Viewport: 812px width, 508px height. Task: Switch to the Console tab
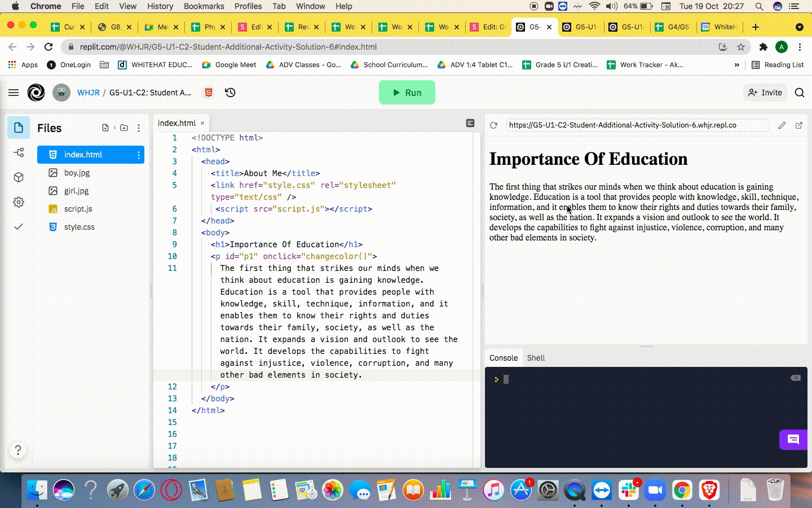504,358
